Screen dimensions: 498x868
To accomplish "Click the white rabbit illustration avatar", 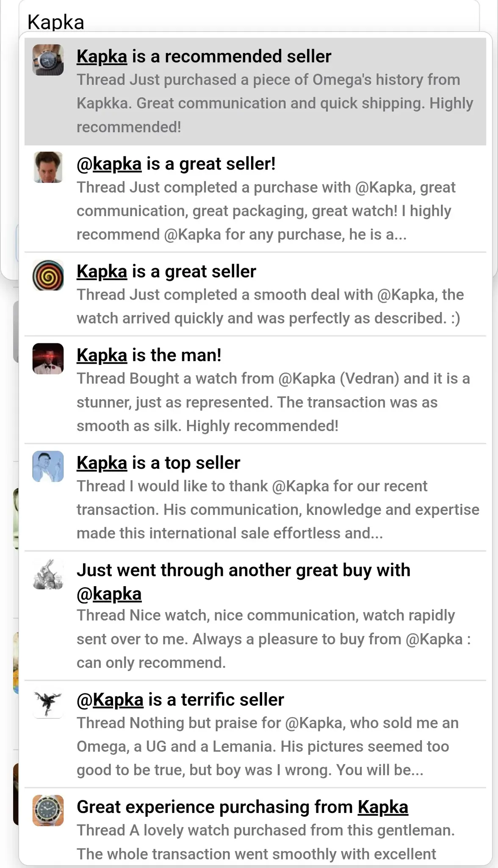I will pos(48,574).
